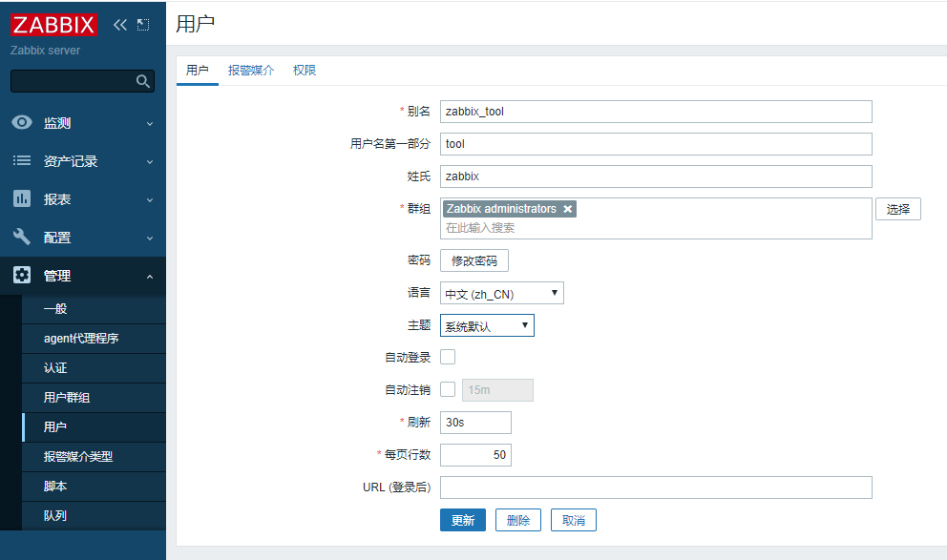The height and width of the screenshot is (560, 947).
Task: Open the 主题 dropdown
Action: click(487, 325)
